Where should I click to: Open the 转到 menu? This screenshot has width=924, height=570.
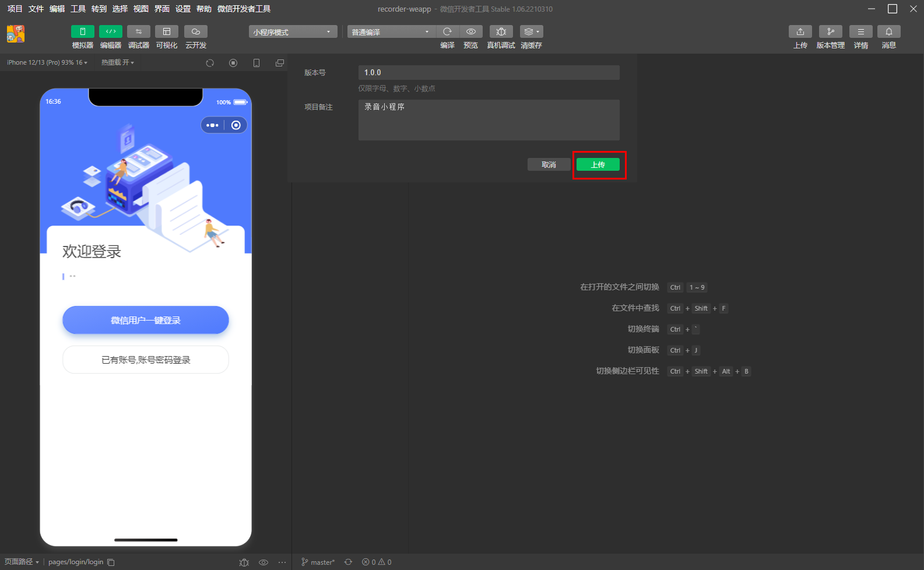pos(99,9)
